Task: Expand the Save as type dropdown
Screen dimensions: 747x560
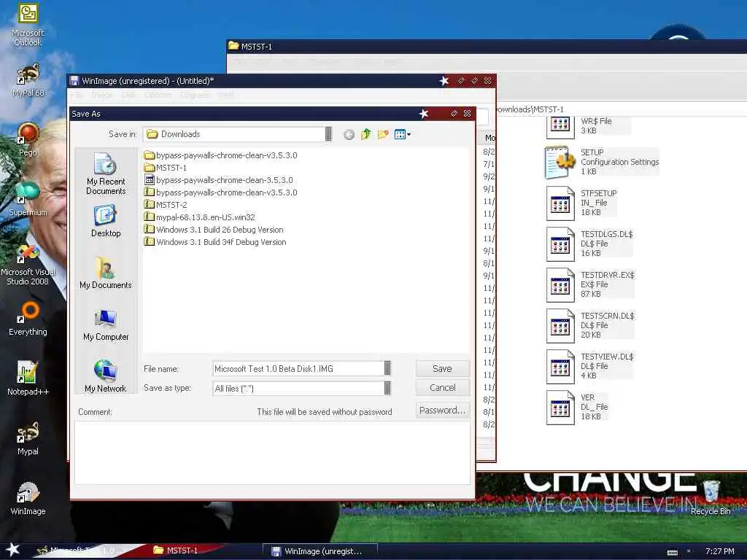Action: click(387, 388)
